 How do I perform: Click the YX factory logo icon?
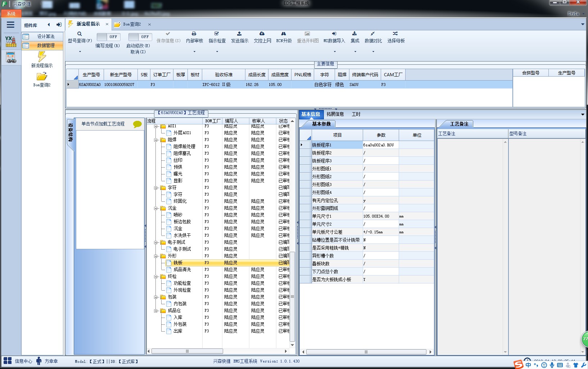point(11,41)
